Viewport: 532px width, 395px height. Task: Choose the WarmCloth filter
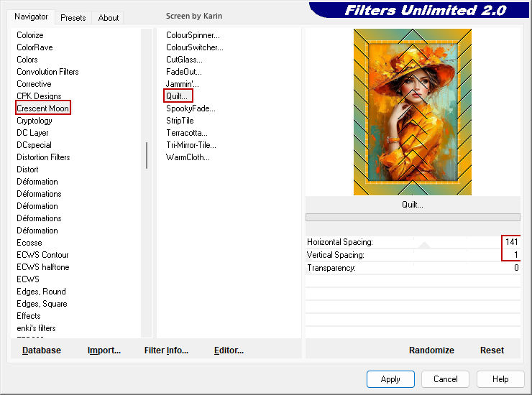(x=188, y=157)
